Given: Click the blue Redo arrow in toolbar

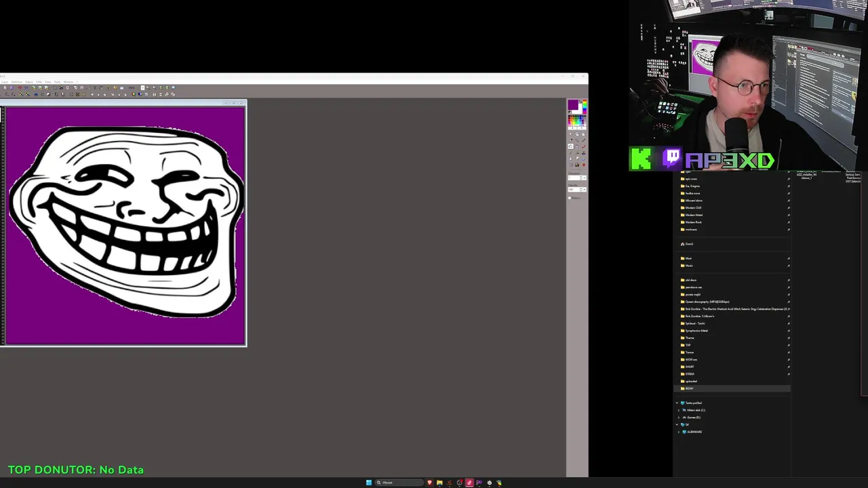Looking at the screenshot, I should 26,87.
